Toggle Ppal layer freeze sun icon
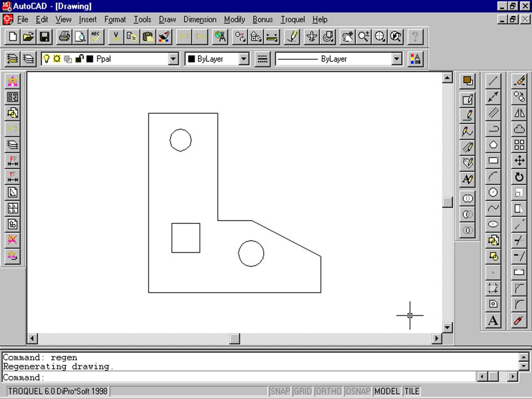This screenshot has height=399, width=532. (57, 59)
